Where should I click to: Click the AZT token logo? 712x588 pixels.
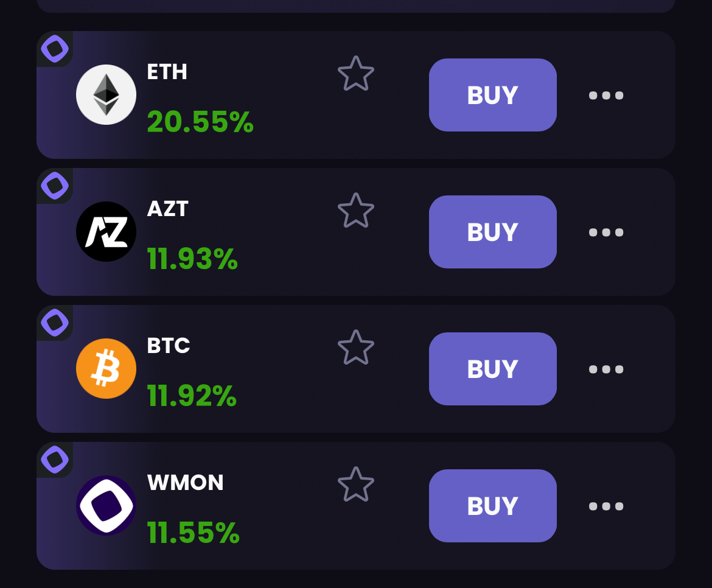click(106, 231)
